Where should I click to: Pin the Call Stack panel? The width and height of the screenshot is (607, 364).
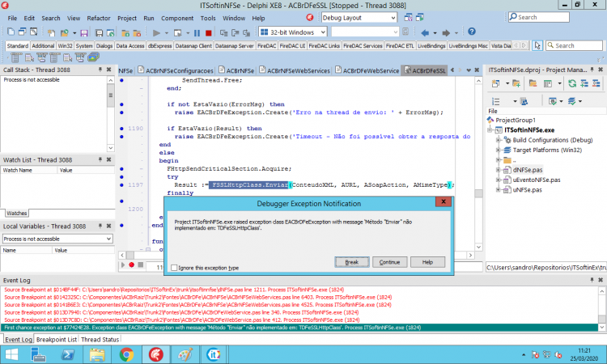(x=100, y=70)
